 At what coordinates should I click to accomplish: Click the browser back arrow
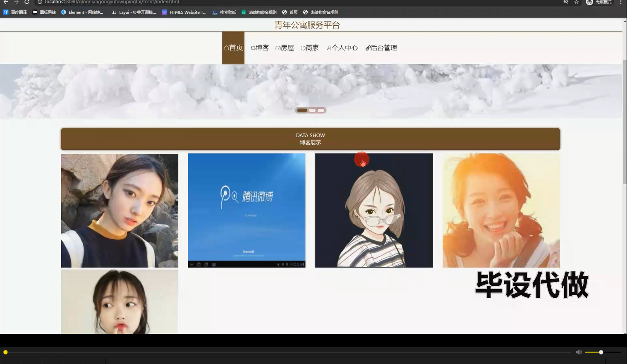(x=6, y=2)
